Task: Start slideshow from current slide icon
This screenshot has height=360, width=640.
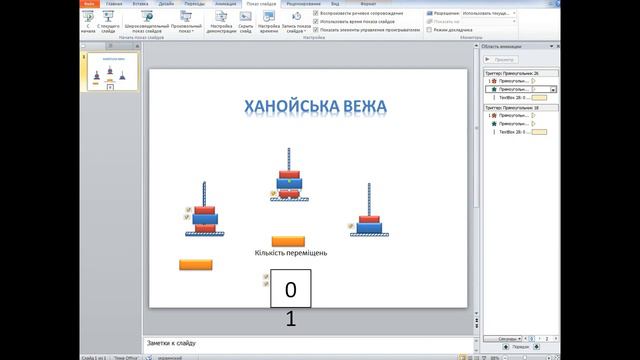Action: (108, 17)
